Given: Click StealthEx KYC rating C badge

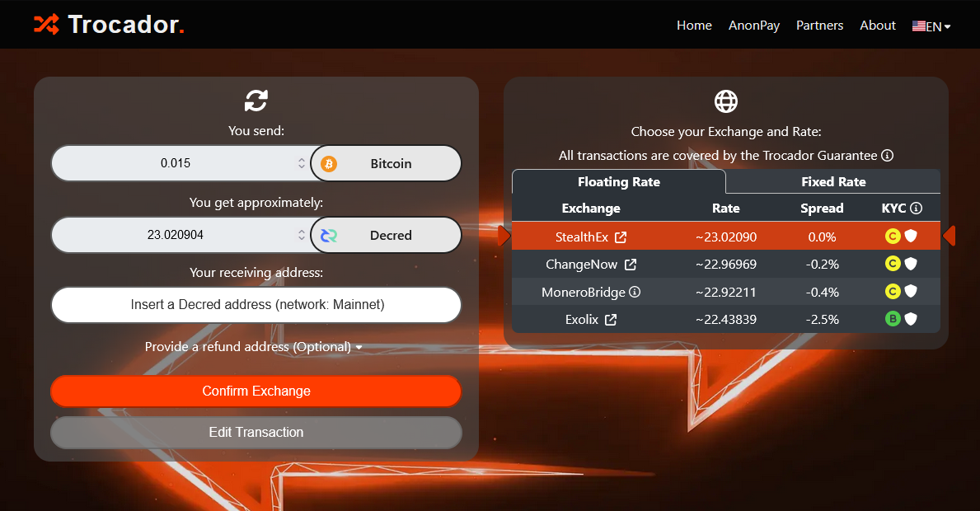Looking at the screenshot, I should (x=893, y=237).
